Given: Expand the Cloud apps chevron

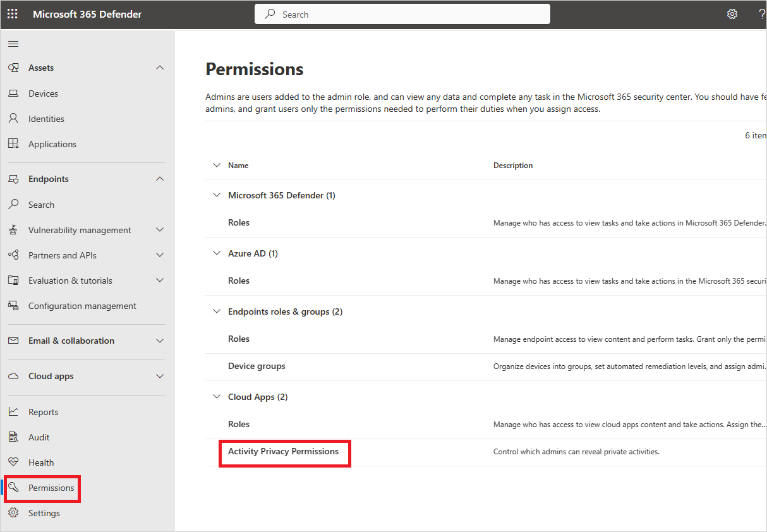Looking at the screenshot, I should coord(160,376).
